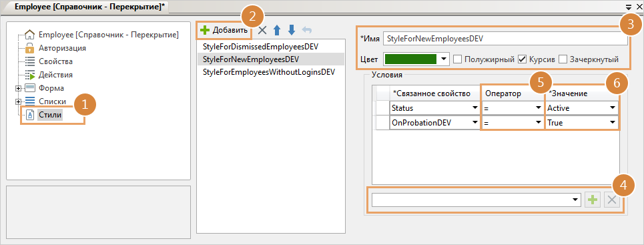Enable the Полужирный checkbox
Image resolution: width=644 pixels, height=245 pixels.
[x=457, y=59]
